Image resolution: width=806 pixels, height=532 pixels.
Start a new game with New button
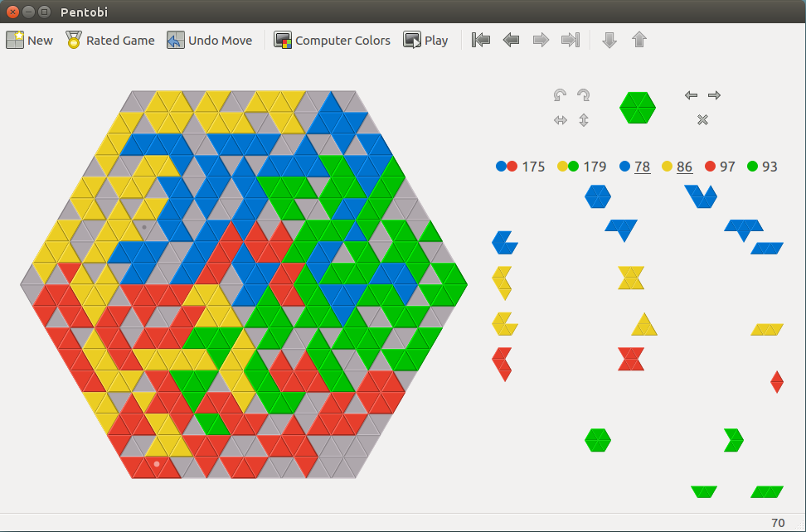pyautogui.click(x=29, y=40)
